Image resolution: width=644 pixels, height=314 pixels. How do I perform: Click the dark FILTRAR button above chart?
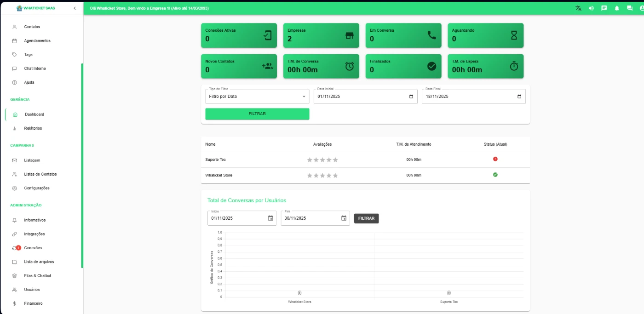pyautogui.click(x=366, y=218)
